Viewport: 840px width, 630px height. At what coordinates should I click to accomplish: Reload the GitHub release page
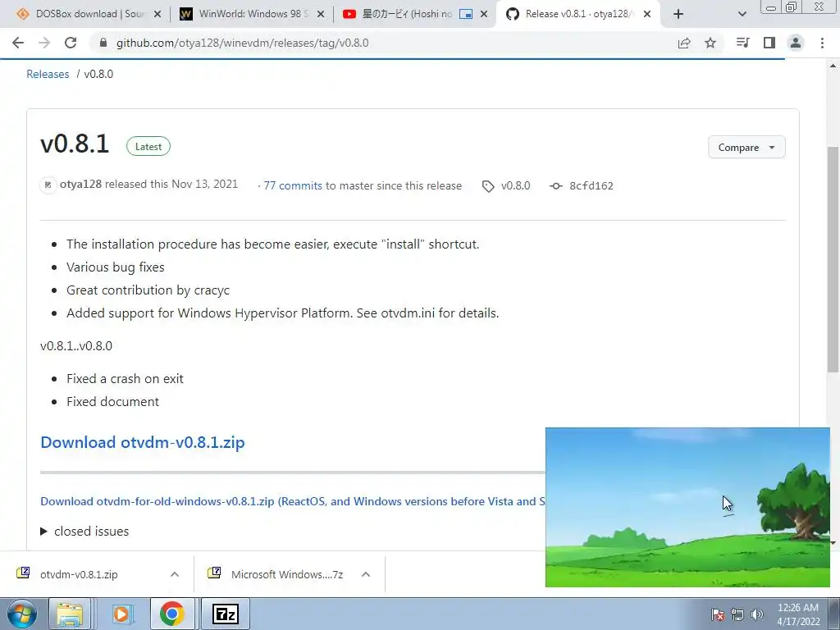pos(71,43)
